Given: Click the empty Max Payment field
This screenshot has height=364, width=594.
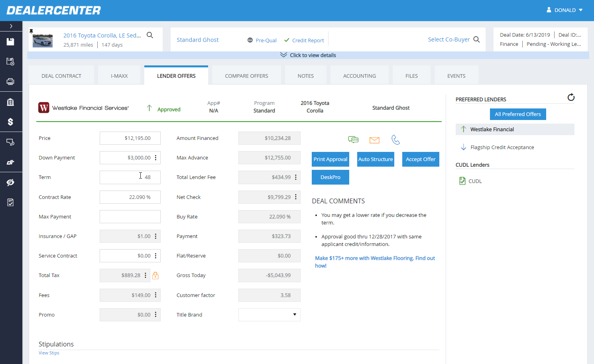Looking at the screenshot, I should point(130,216).
